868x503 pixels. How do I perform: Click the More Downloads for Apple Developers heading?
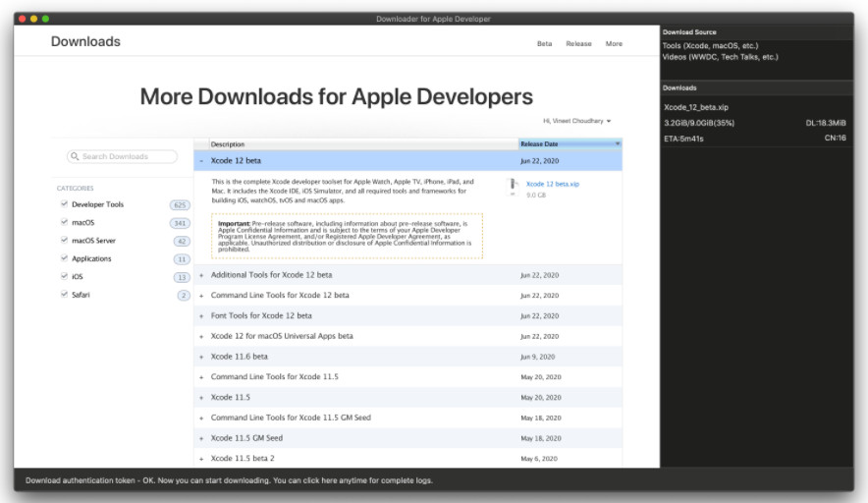[x=336, y=96]
